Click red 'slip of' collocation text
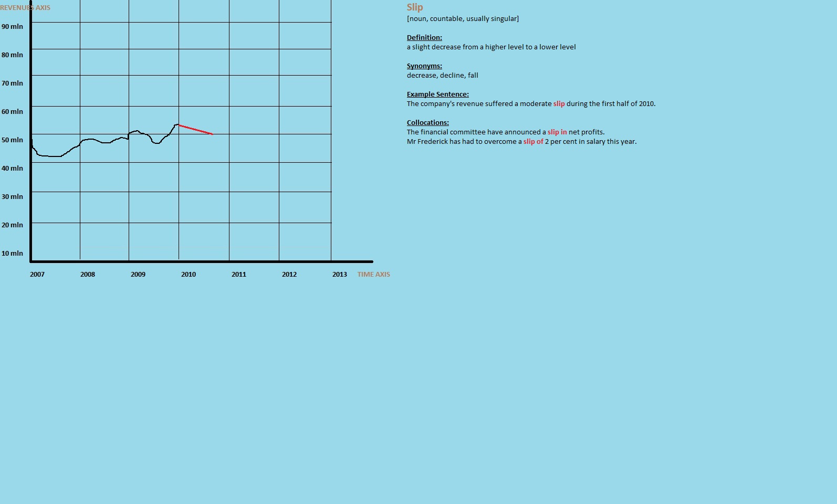The width and height of the screenshot is (837, 504). pyautogui.click(x=533, y=141)
